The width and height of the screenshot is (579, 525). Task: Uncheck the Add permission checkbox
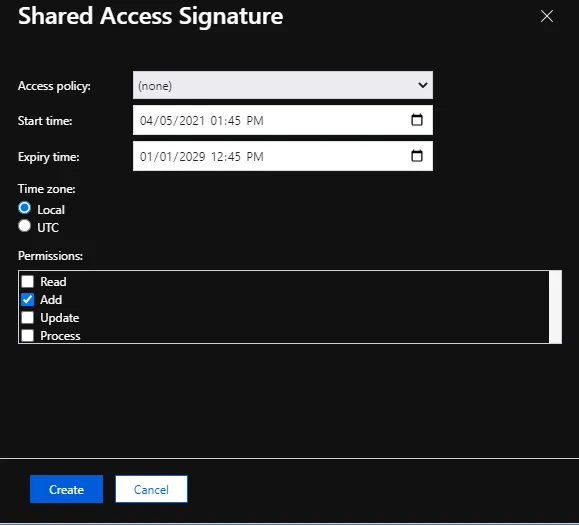[x=27, y=299]
